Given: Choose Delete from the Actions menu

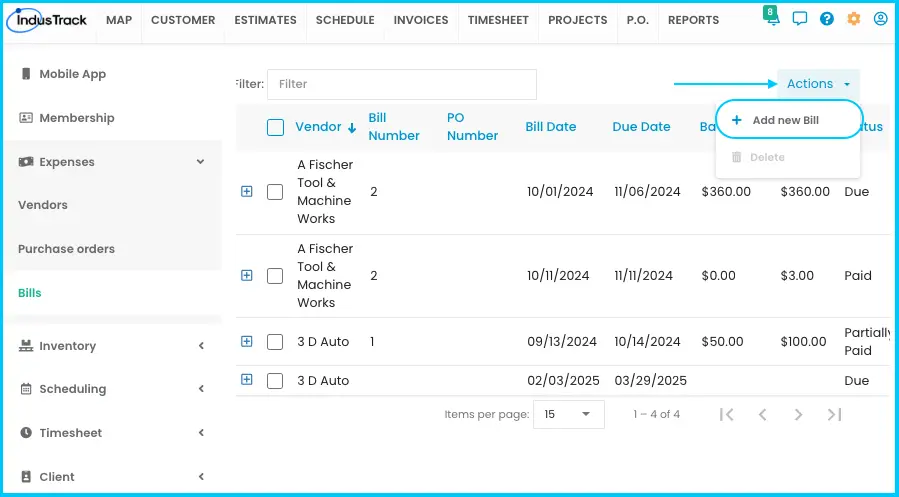Looking at the screenshot, I should click(x=788, y=157).
